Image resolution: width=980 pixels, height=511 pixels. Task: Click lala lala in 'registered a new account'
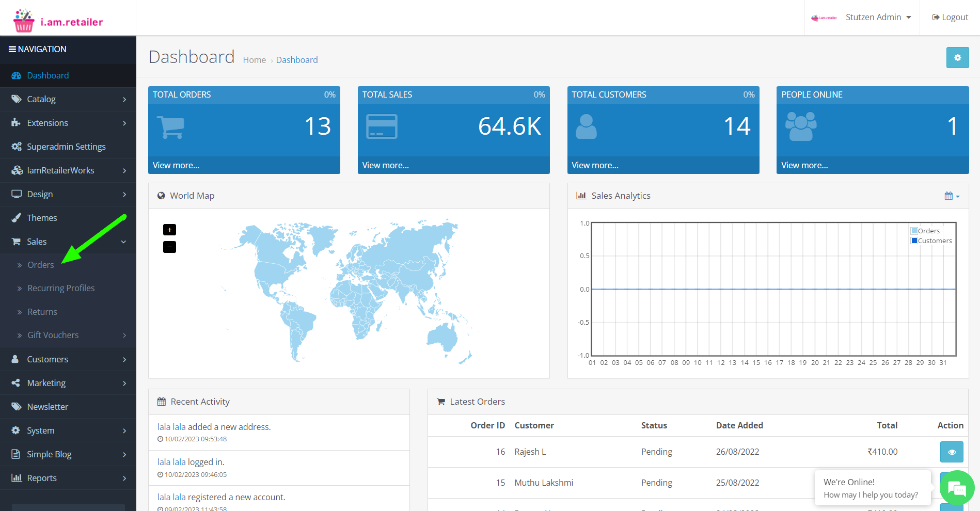click(171, 497)
